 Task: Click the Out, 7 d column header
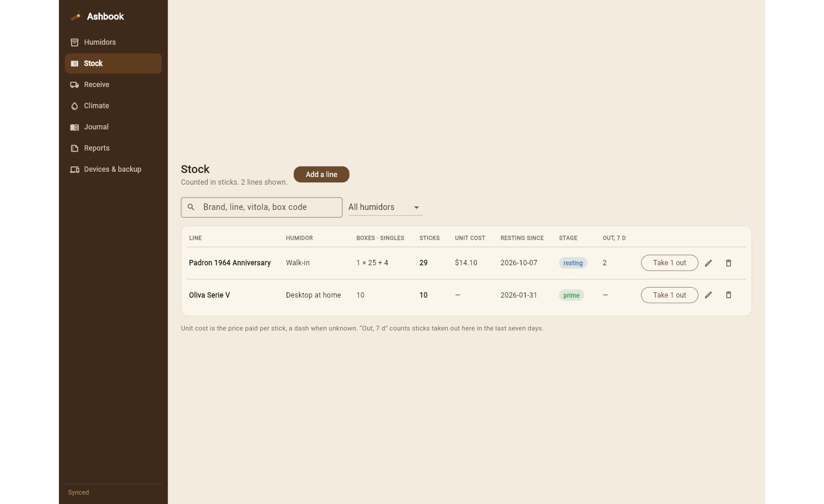tap(614, 238)
